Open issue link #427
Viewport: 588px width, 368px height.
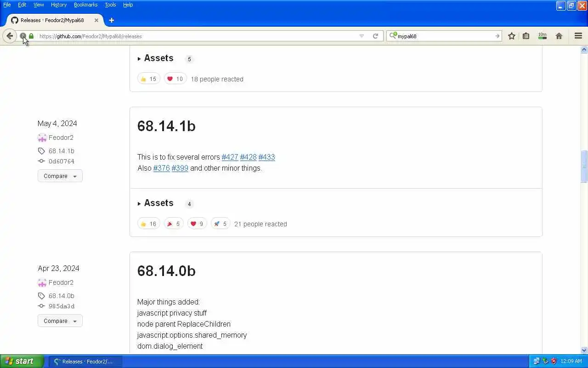pos(230,157)
